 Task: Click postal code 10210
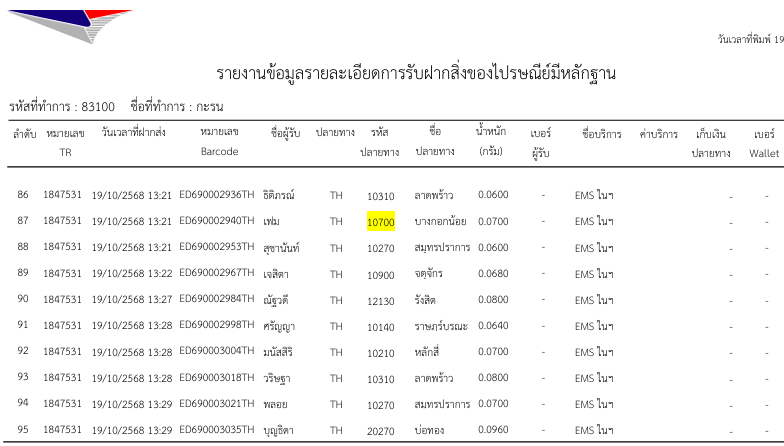point(381,353)
